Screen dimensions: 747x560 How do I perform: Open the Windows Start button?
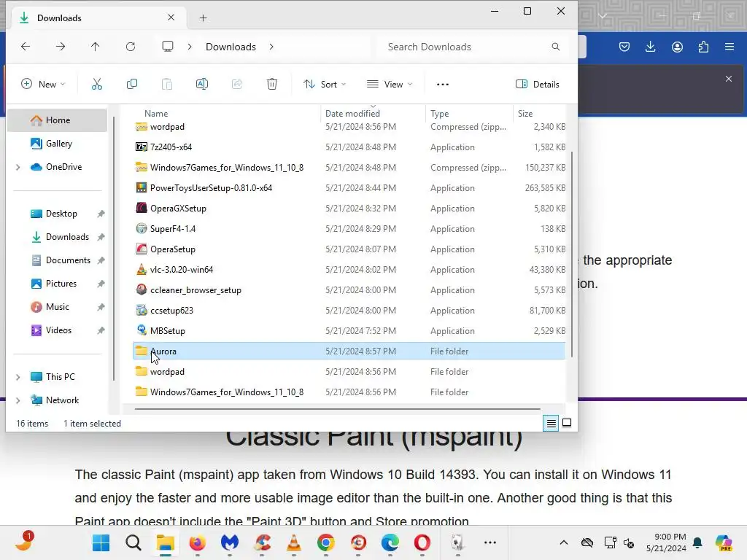point(101,542)
